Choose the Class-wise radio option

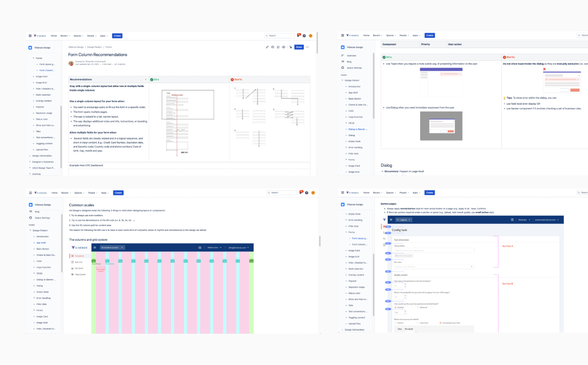[418, 323]
